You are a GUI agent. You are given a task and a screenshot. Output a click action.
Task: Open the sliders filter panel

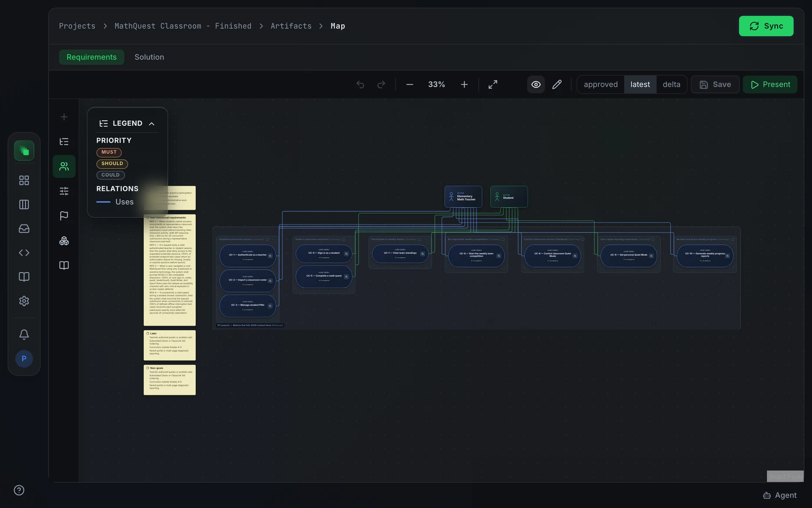pyautogui.click(x=64, y=191)
